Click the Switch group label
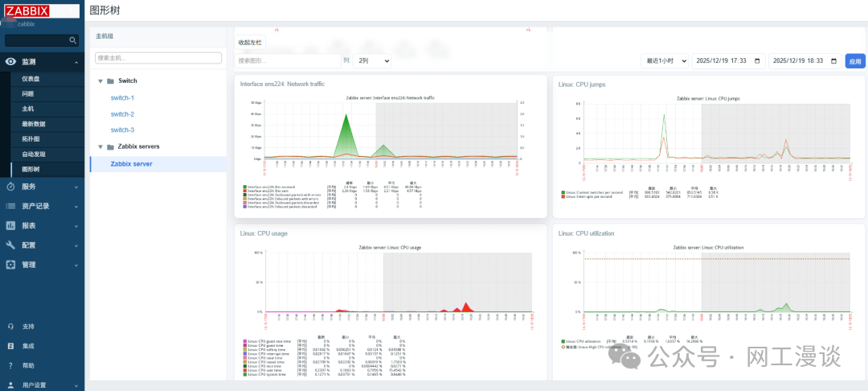 point(128,81)
